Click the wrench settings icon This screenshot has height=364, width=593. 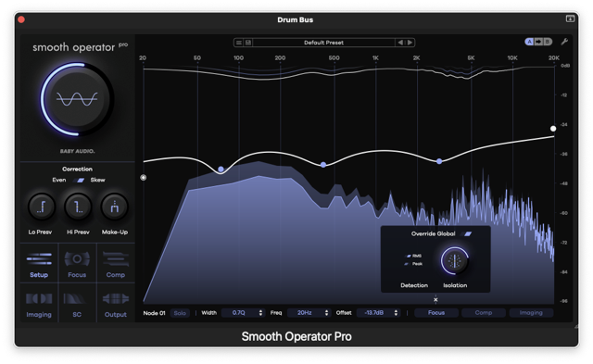tap(564, 42)
